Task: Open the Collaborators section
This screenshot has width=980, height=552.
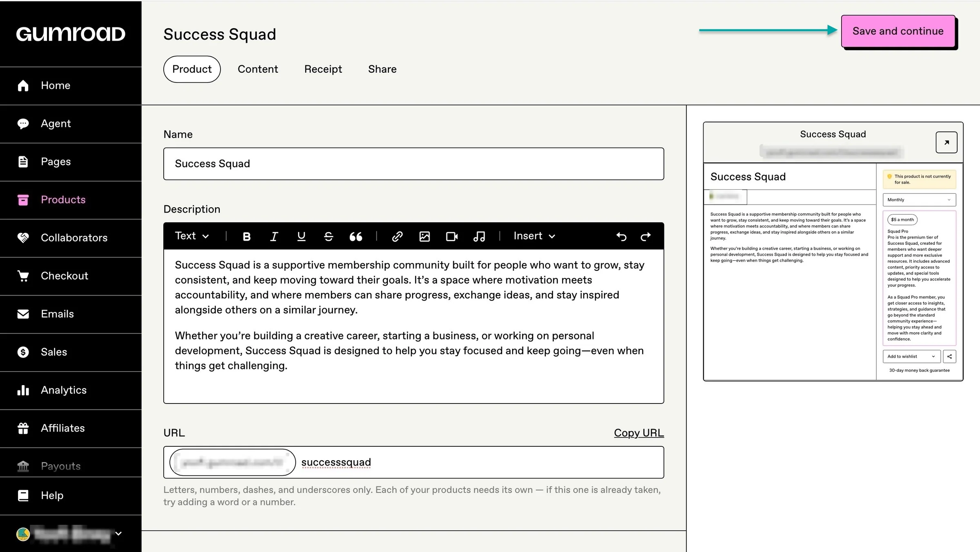Action: tap(71, 238)
